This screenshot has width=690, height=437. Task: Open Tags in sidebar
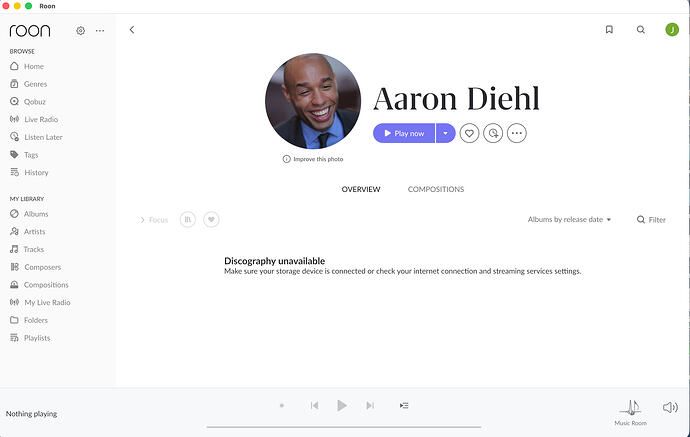click(x=24, y=154)
